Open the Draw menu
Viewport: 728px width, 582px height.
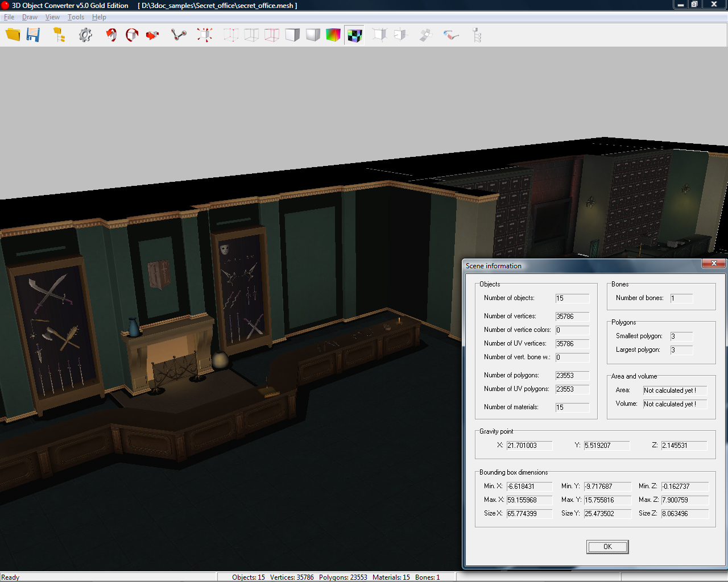tap(30, 17)
